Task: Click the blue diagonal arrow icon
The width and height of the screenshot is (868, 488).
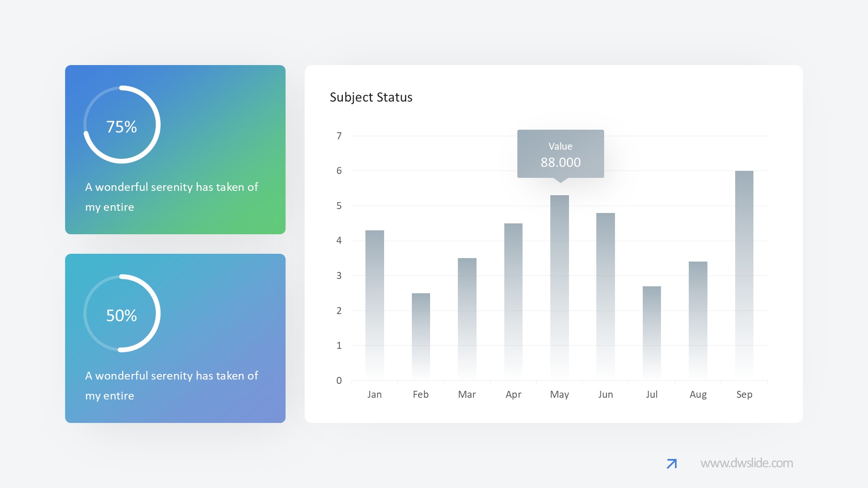Action: [671, 464]
